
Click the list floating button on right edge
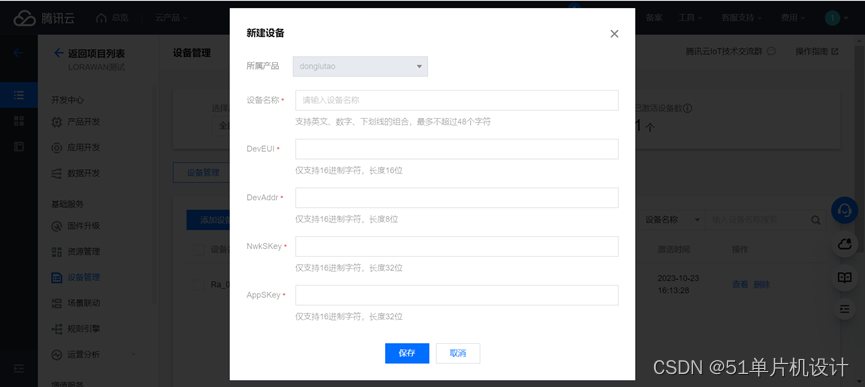845,309
